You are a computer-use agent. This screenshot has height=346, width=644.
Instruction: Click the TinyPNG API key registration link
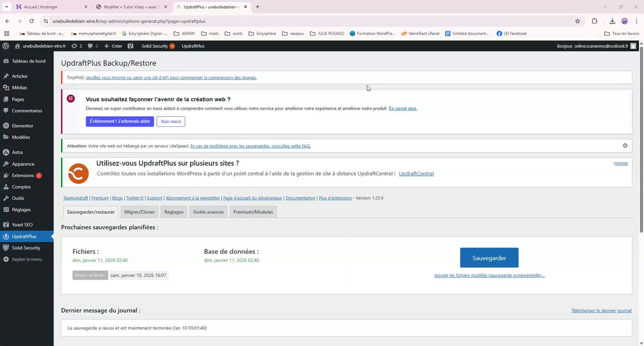pyautogui.click(x=171, y=77)
